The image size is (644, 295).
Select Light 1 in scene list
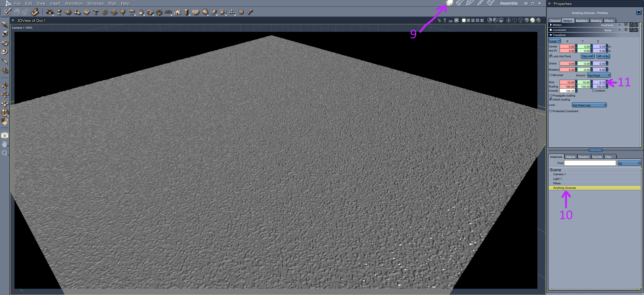(x=594, y=179)
